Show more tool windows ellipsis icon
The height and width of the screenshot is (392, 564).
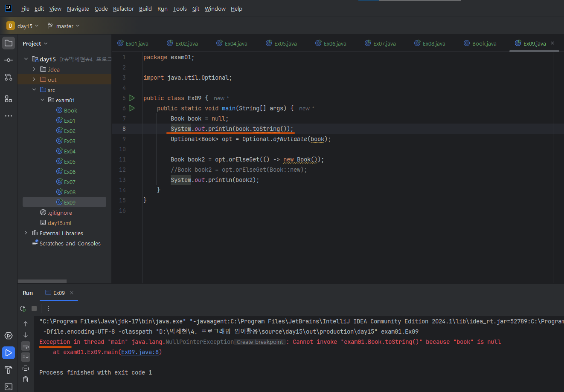(x=9, y=116)
